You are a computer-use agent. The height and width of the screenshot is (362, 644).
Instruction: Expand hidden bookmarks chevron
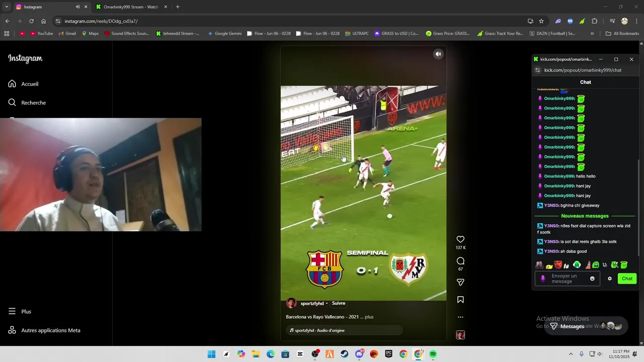(x=592, y=34)
